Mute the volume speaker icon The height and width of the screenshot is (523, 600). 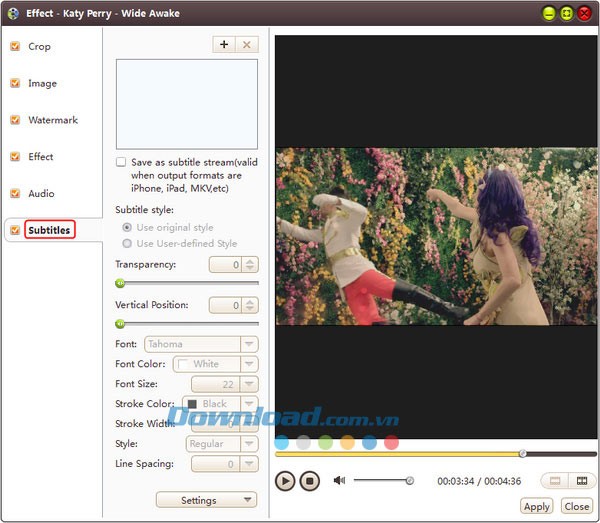point(339,480)
